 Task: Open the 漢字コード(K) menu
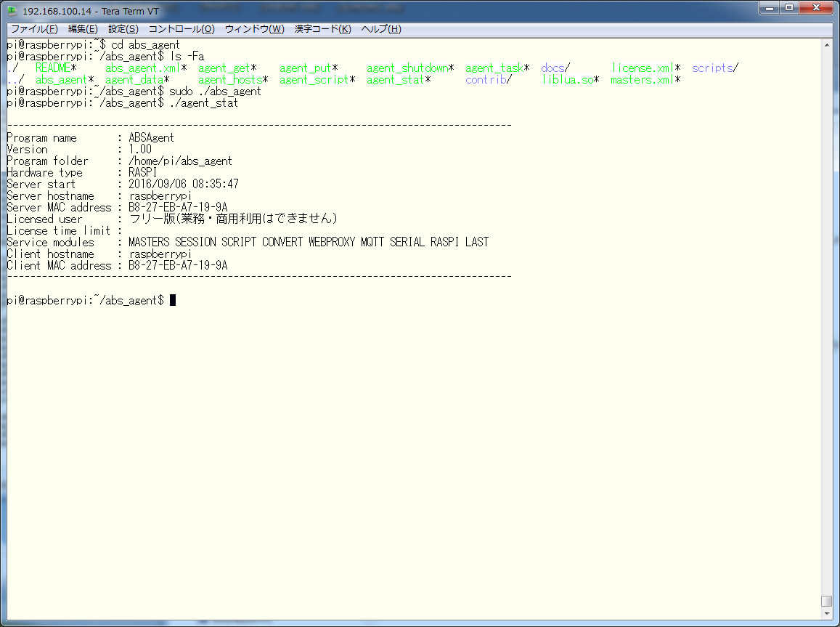point(322,29)
